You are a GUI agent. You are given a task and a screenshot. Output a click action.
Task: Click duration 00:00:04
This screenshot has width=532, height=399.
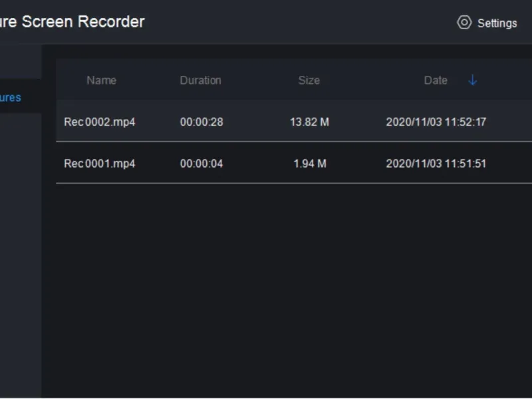[201, 164]
